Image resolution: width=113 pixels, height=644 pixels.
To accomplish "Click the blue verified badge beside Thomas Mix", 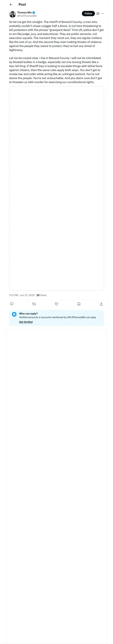I will tap(34, 13).
